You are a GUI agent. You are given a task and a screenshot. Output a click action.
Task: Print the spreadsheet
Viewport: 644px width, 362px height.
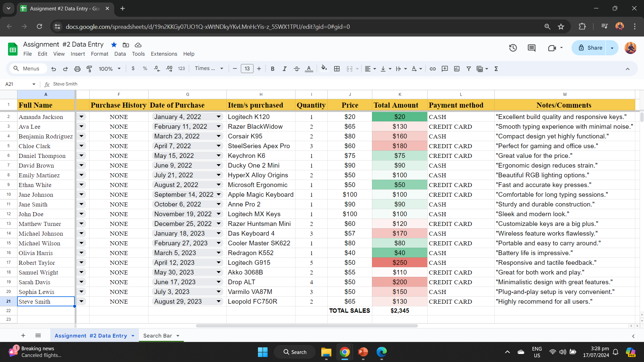click(77, 69)
